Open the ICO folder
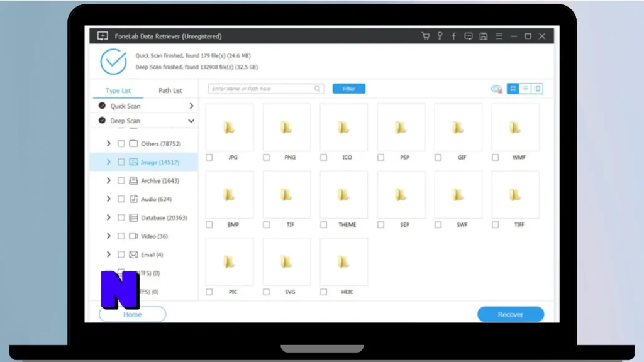The width and height of the screenshot is (644, 362). (344, 127)
